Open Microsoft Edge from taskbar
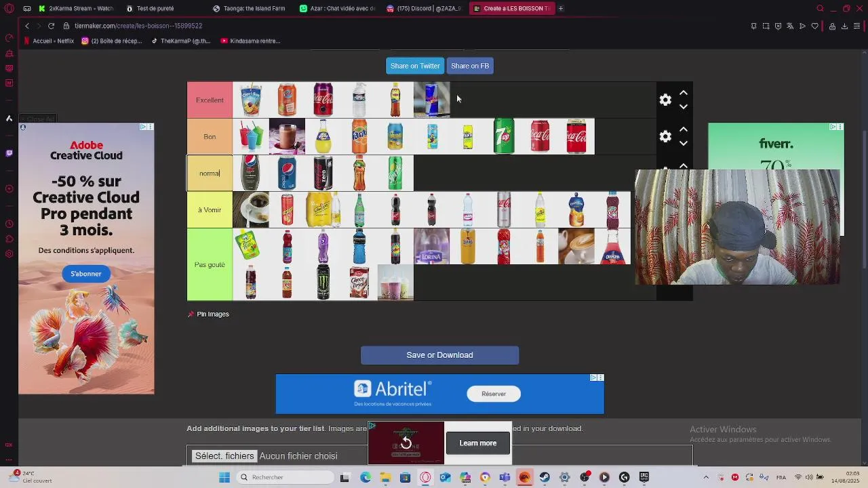Screen dimensions: 868x488 [366, 477]
